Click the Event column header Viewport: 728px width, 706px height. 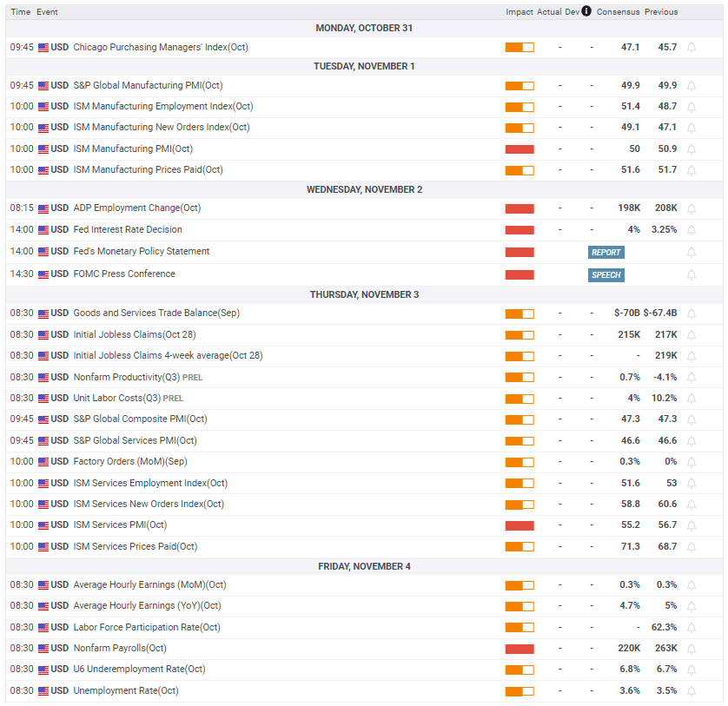pos(48,11)
